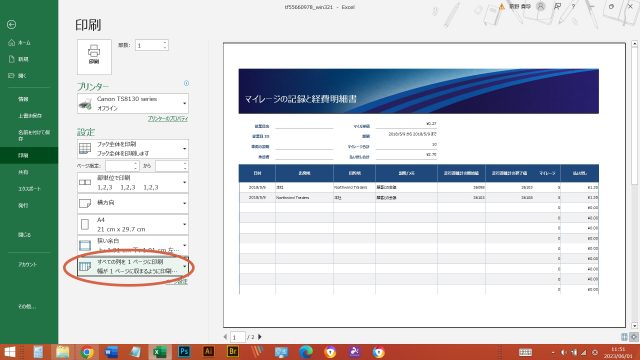This screenshot has width=640, height=360.
Task: Open the collated 1,2,3 dropdown
Action: (x=133, y=182)
